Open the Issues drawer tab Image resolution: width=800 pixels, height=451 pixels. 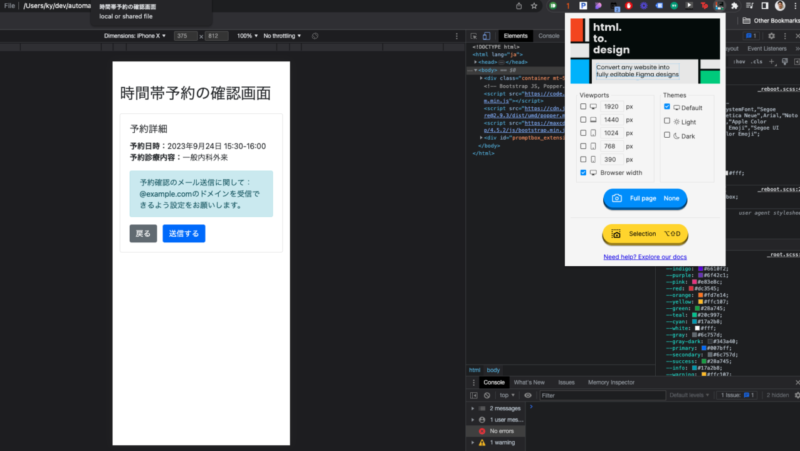tap(566, 382)
